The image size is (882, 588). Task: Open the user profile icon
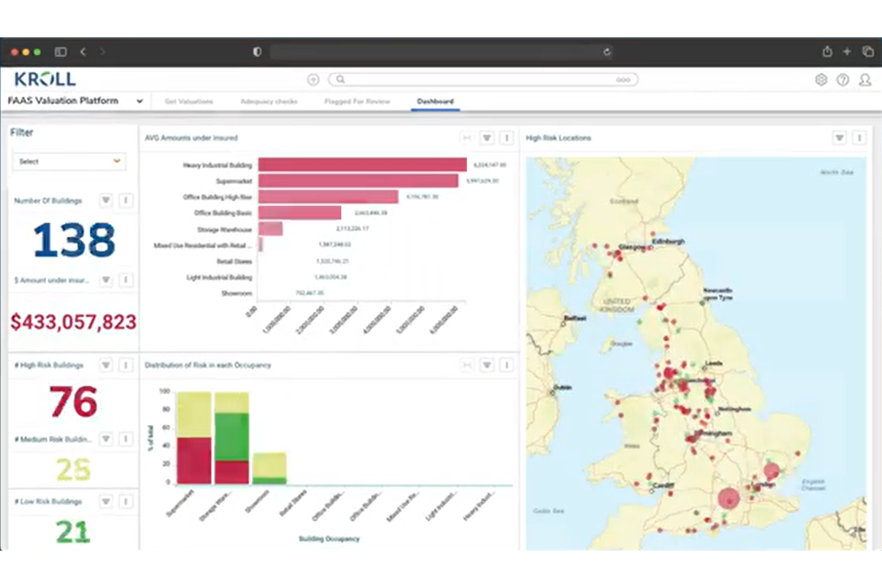tap(864, 79)
